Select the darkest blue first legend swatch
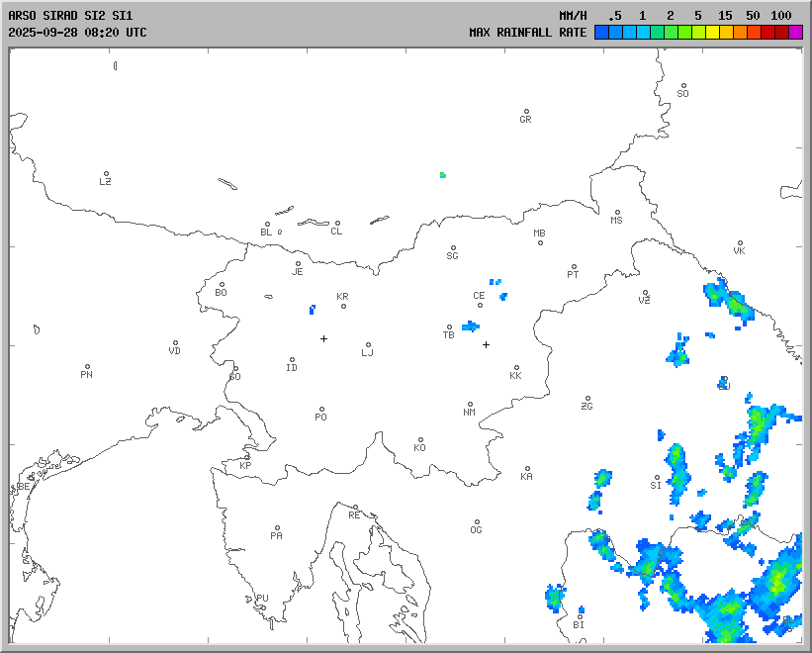The image size is (812, 653). [601, 33]
